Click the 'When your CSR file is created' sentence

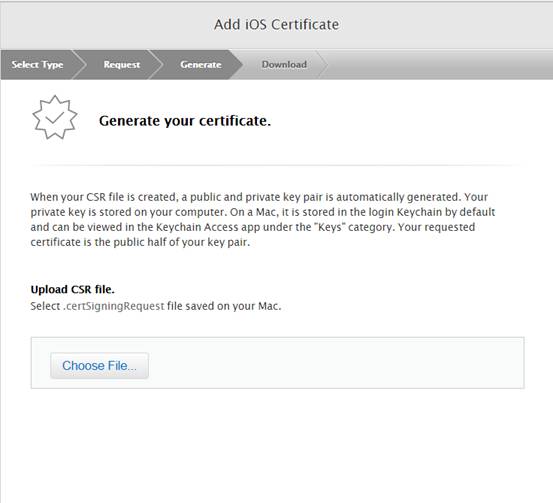(103, 197)
